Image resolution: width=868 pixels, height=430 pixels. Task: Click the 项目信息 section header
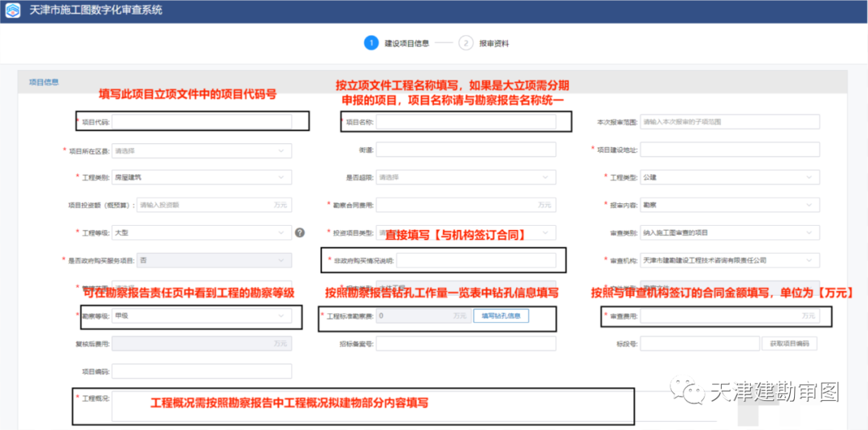click(x=43, y=82)
